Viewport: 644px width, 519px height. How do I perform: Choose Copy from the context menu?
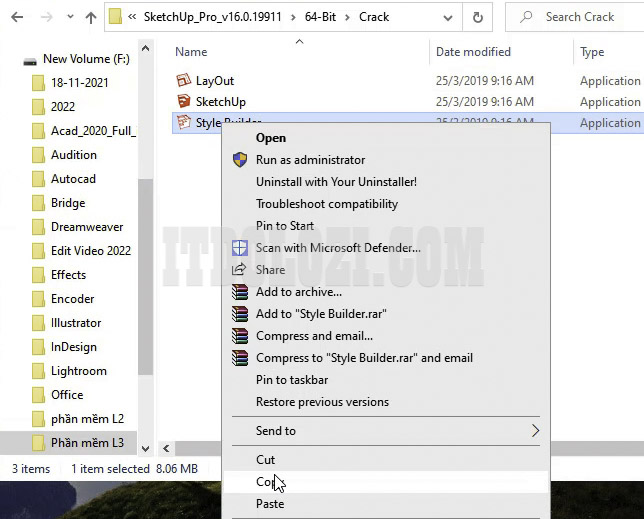coord(265,482)
